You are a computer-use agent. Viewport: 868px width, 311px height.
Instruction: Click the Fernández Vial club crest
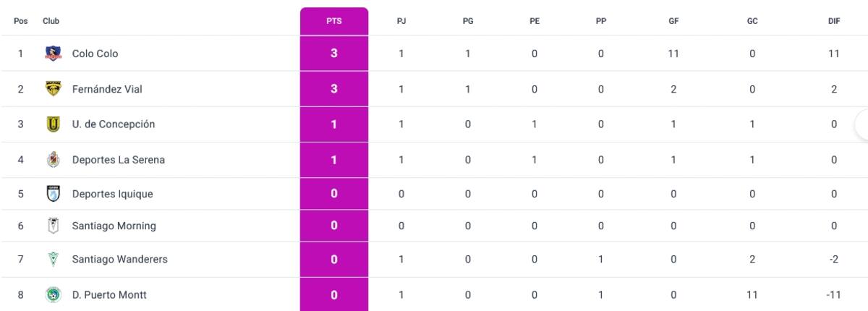53,88
